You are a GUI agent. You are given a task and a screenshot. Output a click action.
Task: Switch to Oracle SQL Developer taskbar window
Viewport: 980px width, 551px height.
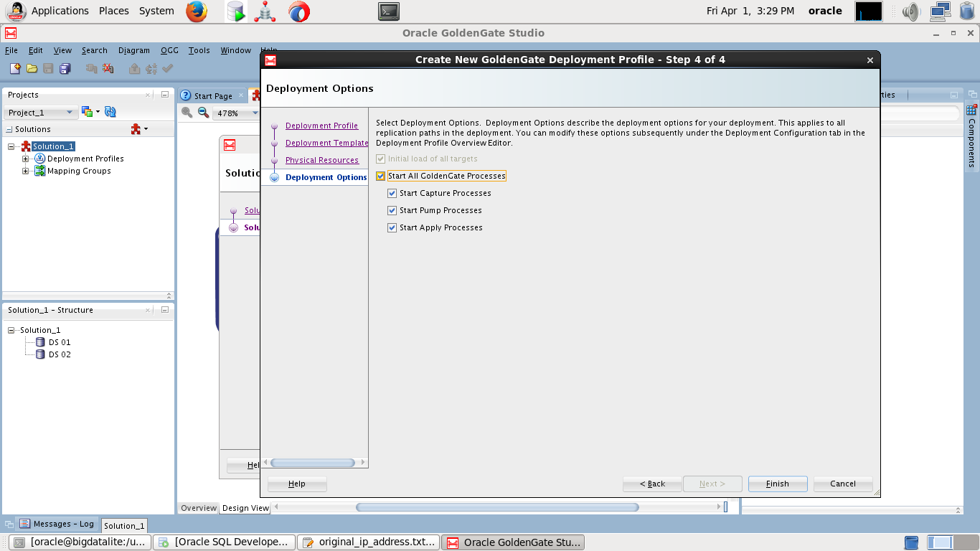click(225, 542)
